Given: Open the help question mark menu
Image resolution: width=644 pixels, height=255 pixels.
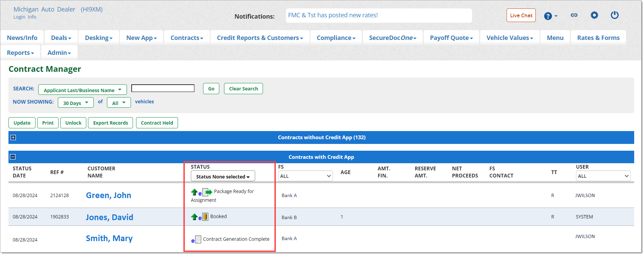Looking at the screenshot, I should click(550, 16).
